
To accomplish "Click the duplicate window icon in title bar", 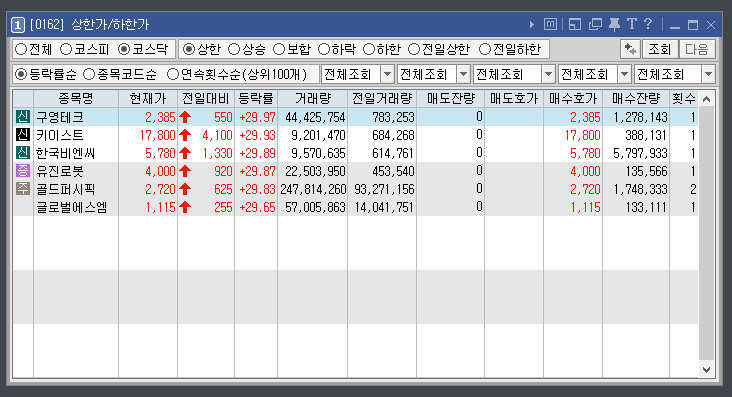I will pos(595,24).
